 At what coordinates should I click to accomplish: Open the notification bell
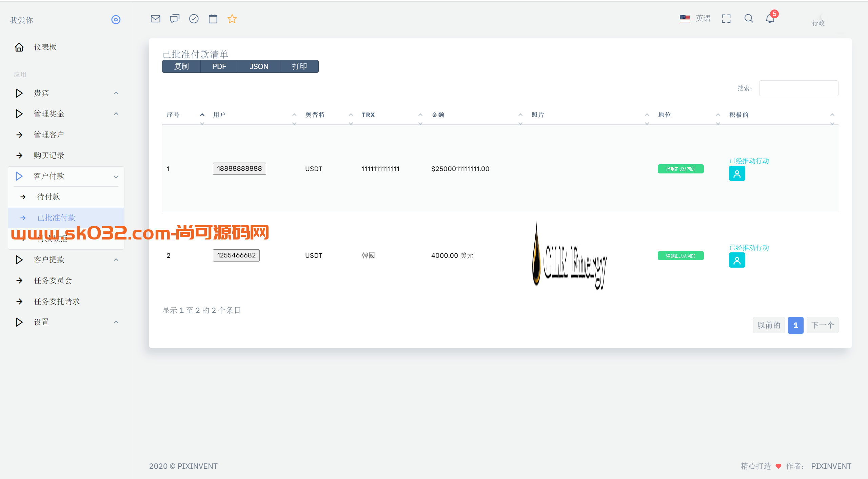tap(770, 19)
